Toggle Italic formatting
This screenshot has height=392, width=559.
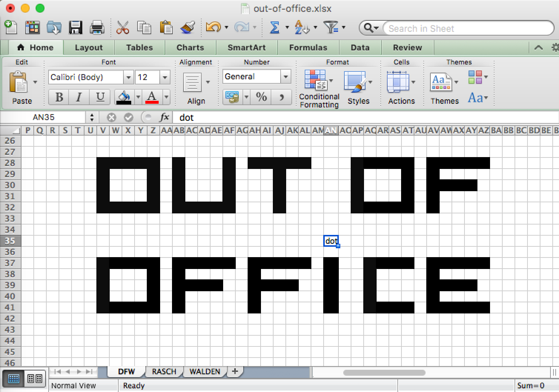79,97
